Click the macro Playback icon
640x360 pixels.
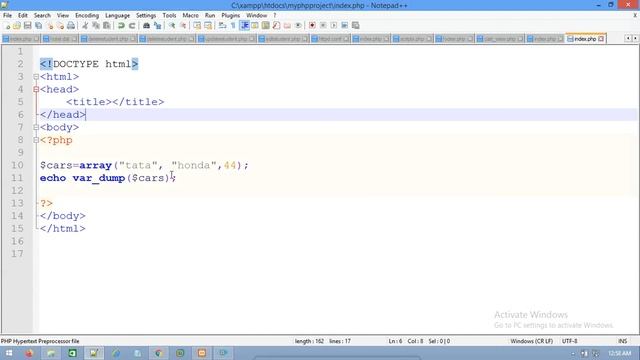(x=333, y=26)
